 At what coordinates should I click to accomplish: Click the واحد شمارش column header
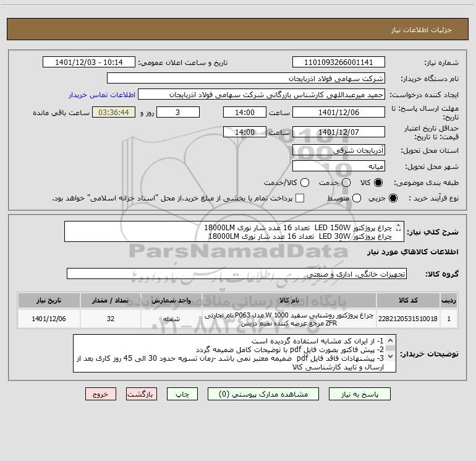171,300
